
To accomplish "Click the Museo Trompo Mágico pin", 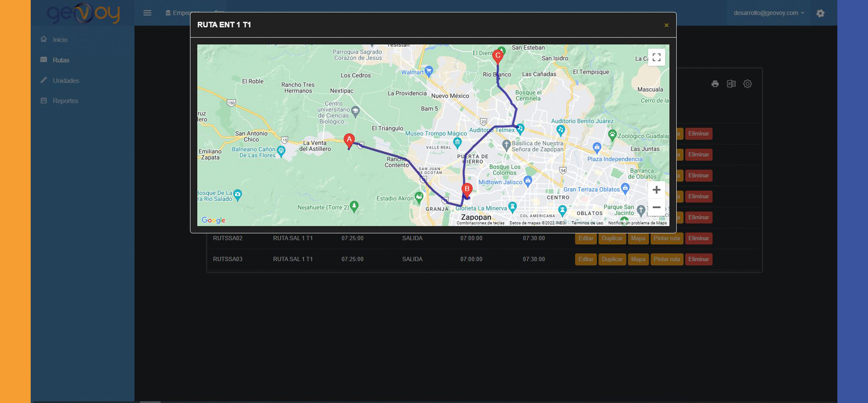I will coord(457,143).
